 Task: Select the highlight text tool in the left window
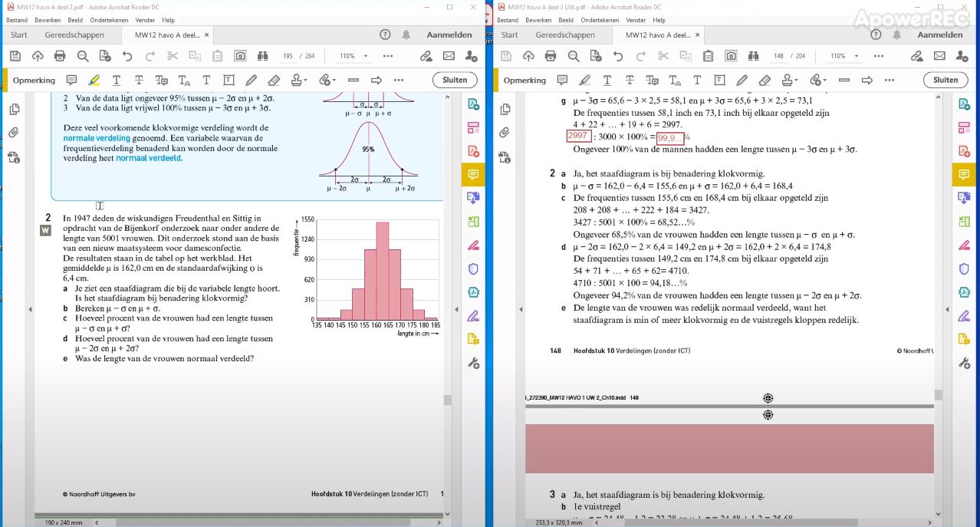click(94, 80)
